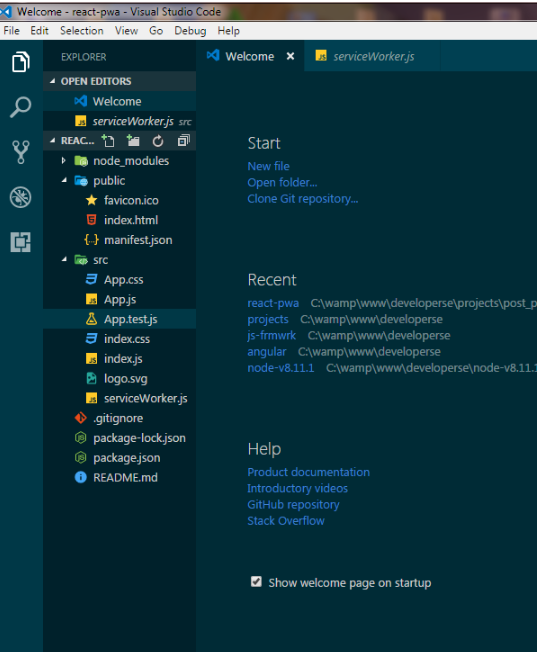537x652 pixels.
Task: Click the Clone Git repository link
Action: 302,199
